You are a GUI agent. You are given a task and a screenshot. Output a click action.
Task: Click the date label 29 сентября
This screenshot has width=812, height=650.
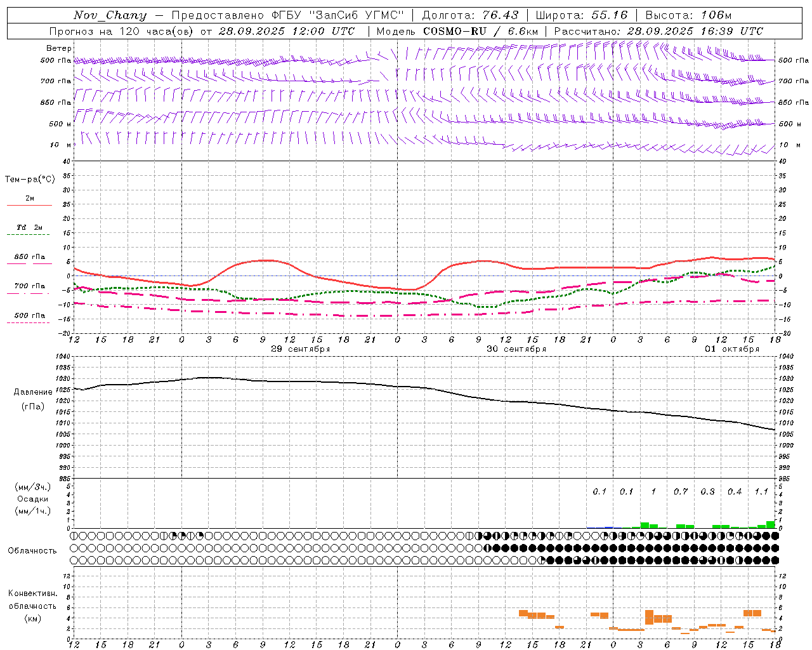(x=301, y=349)
